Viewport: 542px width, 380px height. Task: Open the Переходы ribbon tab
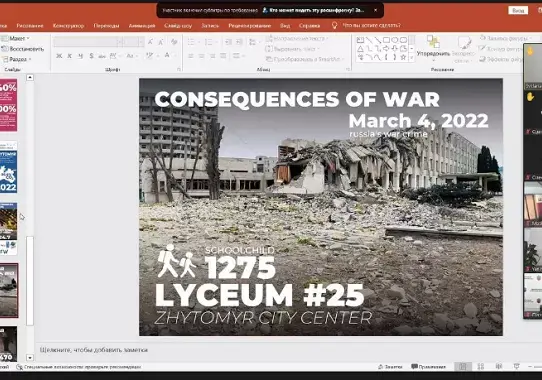pyautogui.click(x=106, y=26)
